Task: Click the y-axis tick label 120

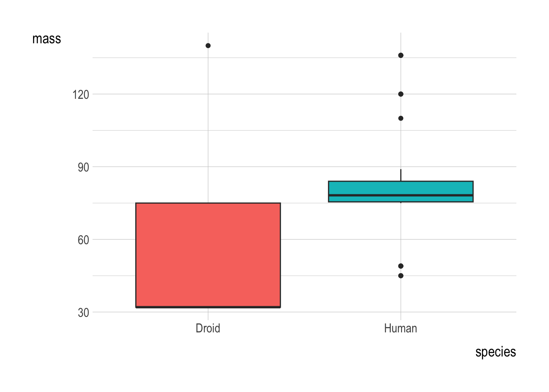Action: coord(81,95)
